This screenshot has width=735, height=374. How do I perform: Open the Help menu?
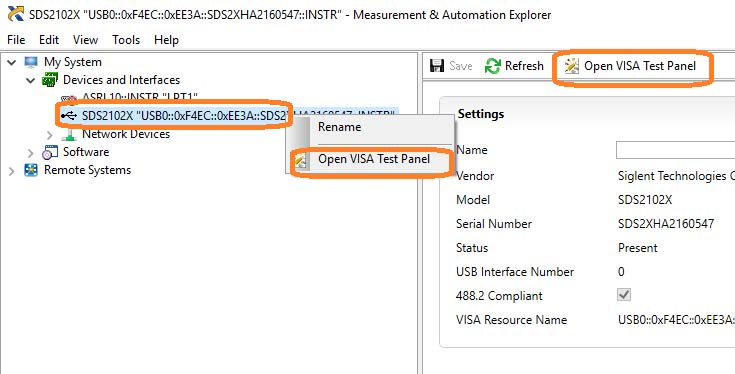[166, 40]
